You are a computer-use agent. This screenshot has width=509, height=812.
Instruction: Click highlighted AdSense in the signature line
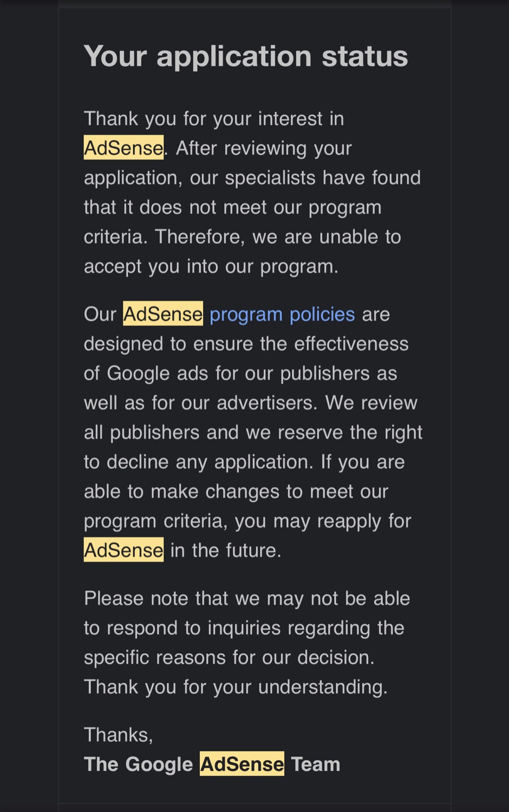click(242, 764)
